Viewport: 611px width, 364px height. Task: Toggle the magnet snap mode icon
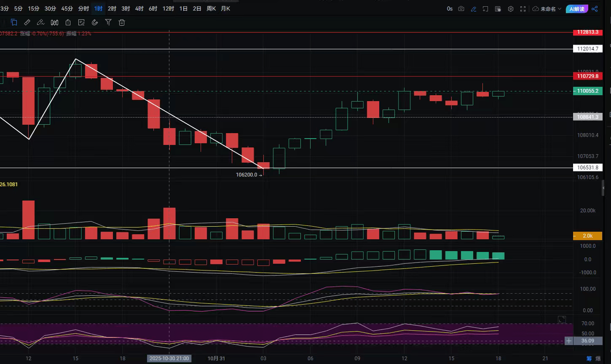(x=95, y=23)
